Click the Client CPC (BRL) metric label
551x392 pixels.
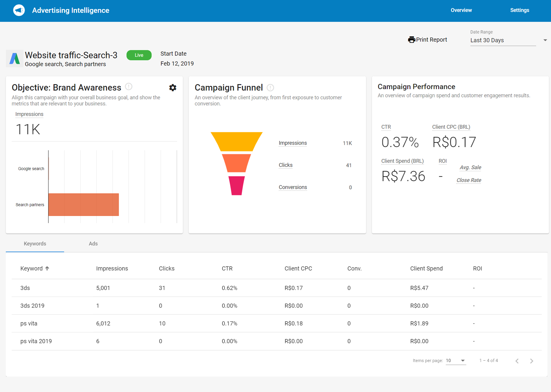click(451, 127)
